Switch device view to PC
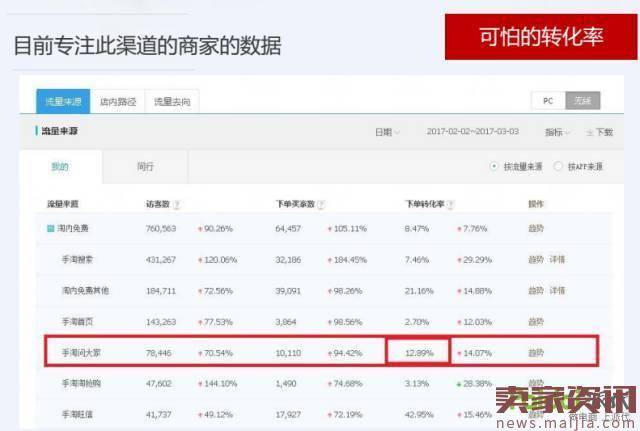 [548, 101]
